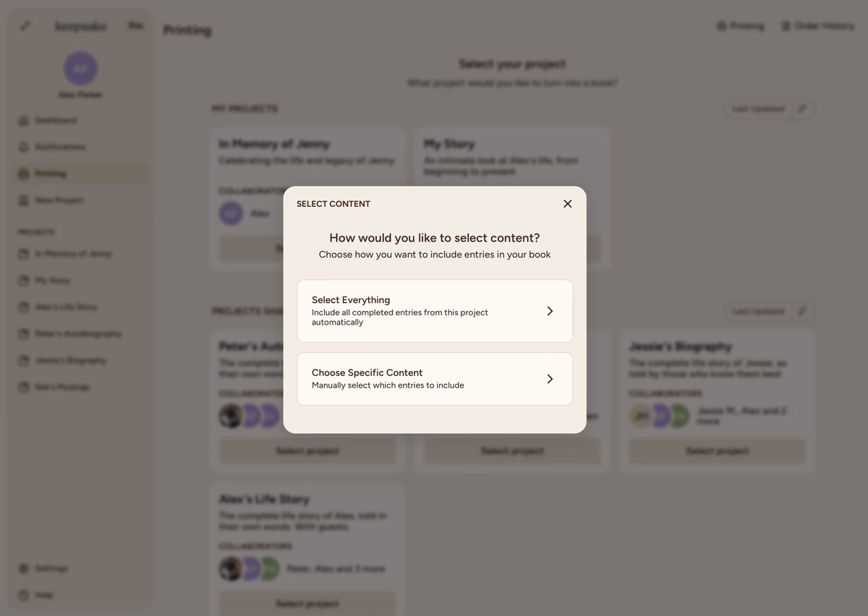Select the Printing icon in the sidebar
Viewport: 868px width, 616px height.
click(24, 174)
